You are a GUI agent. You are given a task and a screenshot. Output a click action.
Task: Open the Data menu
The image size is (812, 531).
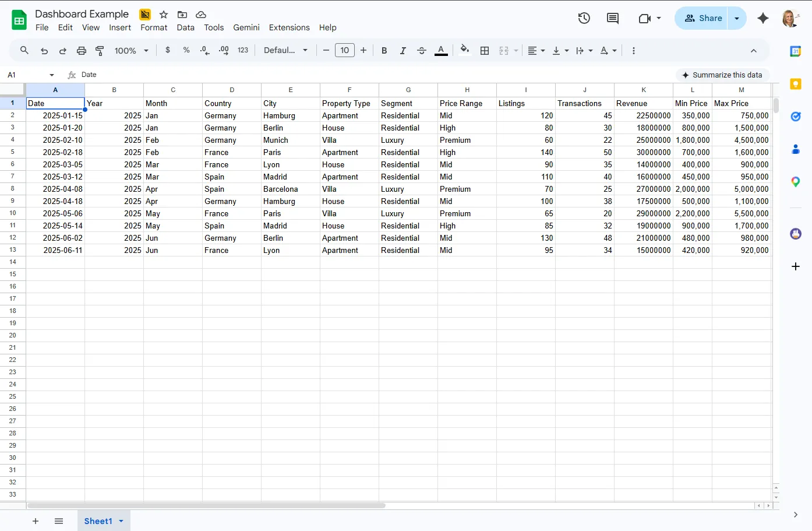click(x=186, y=27)
